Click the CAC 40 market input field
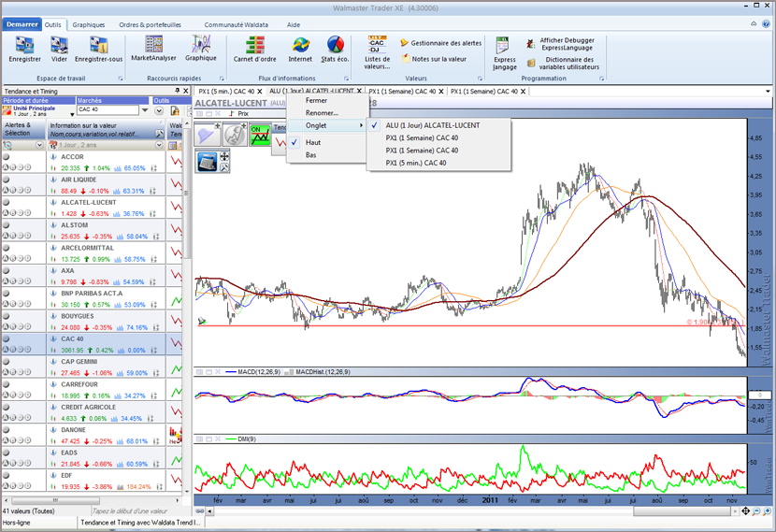This screenshot has height=532, width=776. click(x=108, y=110)
